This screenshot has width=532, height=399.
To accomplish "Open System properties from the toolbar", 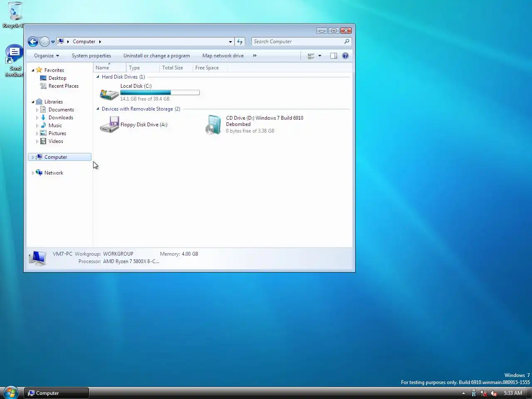I will 91,56.
